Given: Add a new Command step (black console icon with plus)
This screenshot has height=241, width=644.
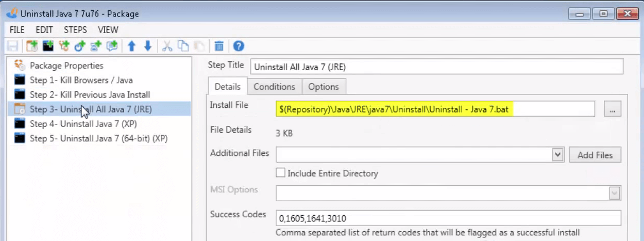Looking at the screenshot, I should pyautogui.click(x=48, y=46).
